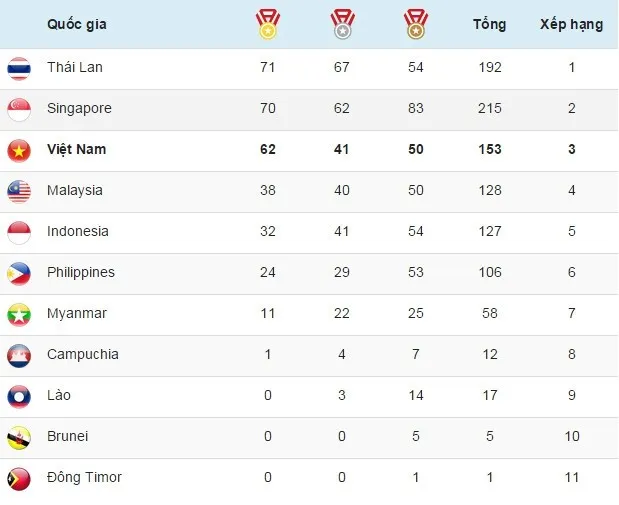Click the Brunei flag icon

pyautogui.click(x=19, y=438)
